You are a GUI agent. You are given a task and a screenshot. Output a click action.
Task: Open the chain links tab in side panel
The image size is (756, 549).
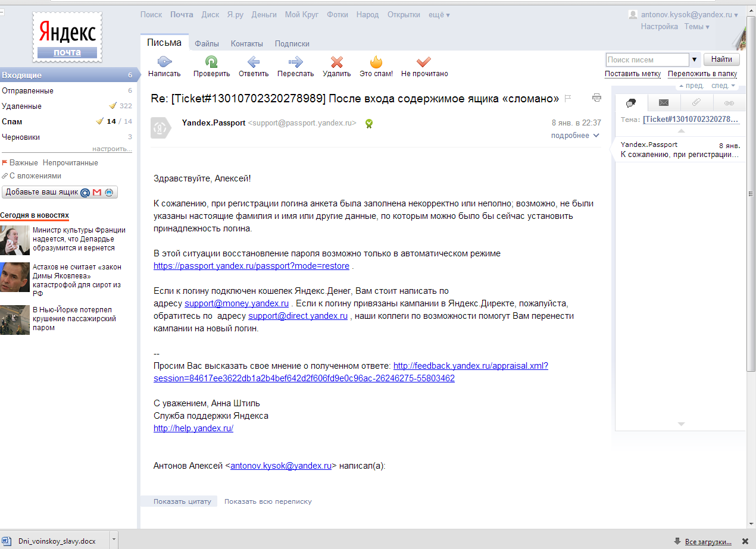click(729, 102)
